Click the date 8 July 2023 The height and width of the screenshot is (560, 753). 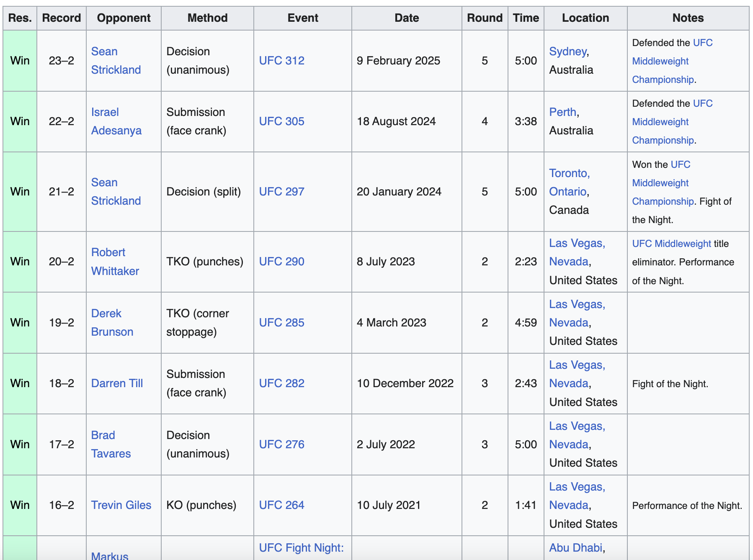[x=386, y=262]
